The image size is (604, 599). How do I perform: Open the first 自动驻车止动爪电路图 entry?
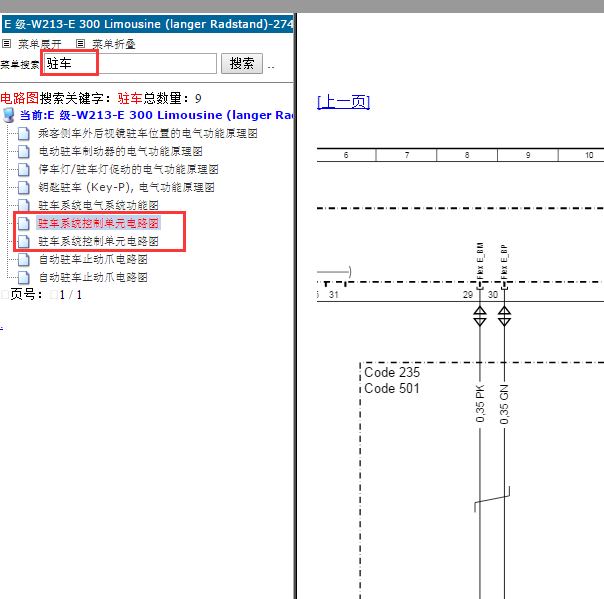click(x=93, y=259)
